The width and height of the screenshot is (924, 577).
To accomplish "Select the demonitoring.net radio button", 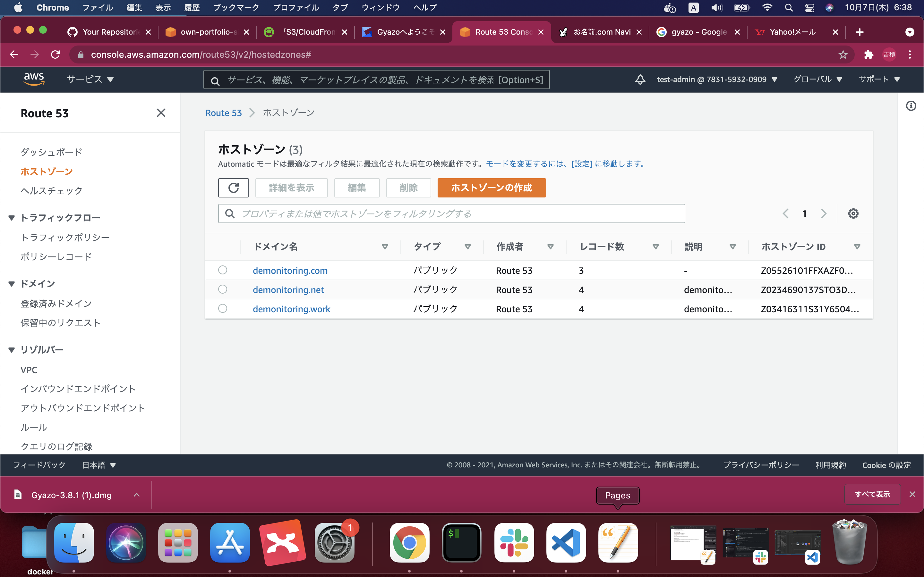I will point(223,289).
